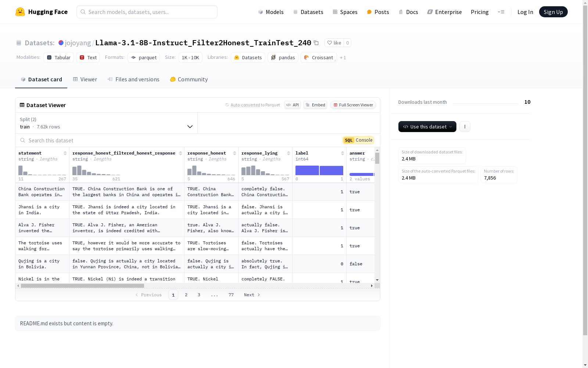This screenshot has height=368, width=588.
Task: Select the parquet format tag
Action: 144,57
